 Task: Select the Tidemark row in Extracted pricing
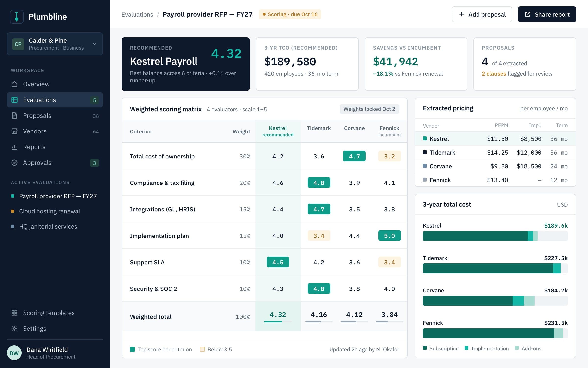click(x=495, y=152)
